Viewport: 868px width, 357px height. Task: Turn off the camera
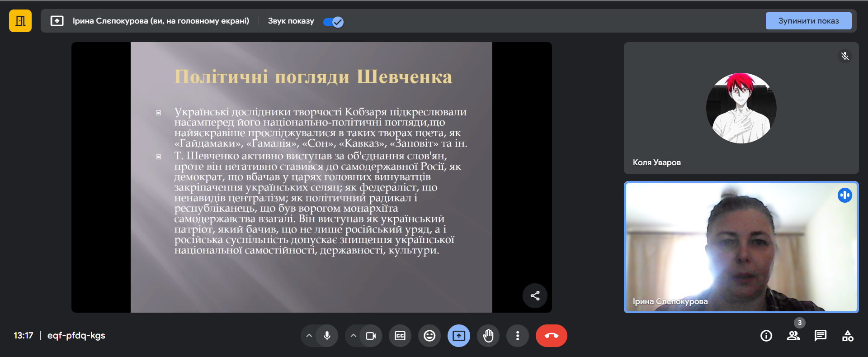click(371, 336)
